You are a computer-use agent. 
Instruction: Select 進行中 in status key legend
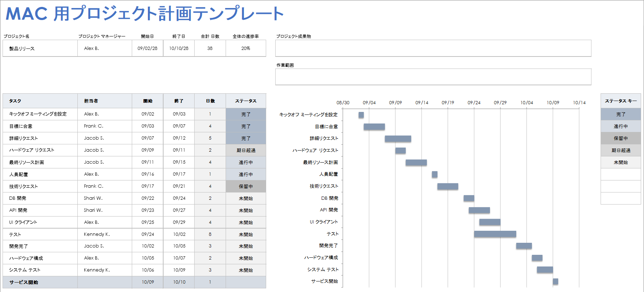[x=621, y=126]
